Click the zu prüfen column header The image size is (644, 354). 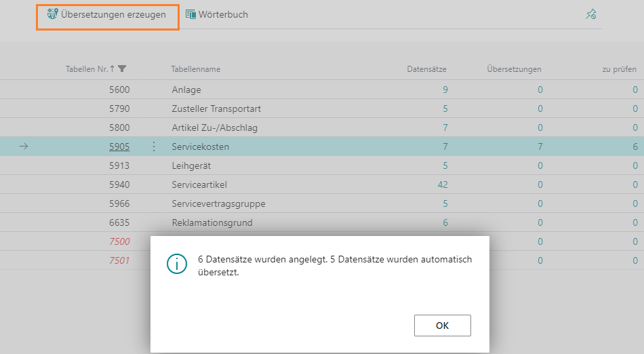[619, 69]
